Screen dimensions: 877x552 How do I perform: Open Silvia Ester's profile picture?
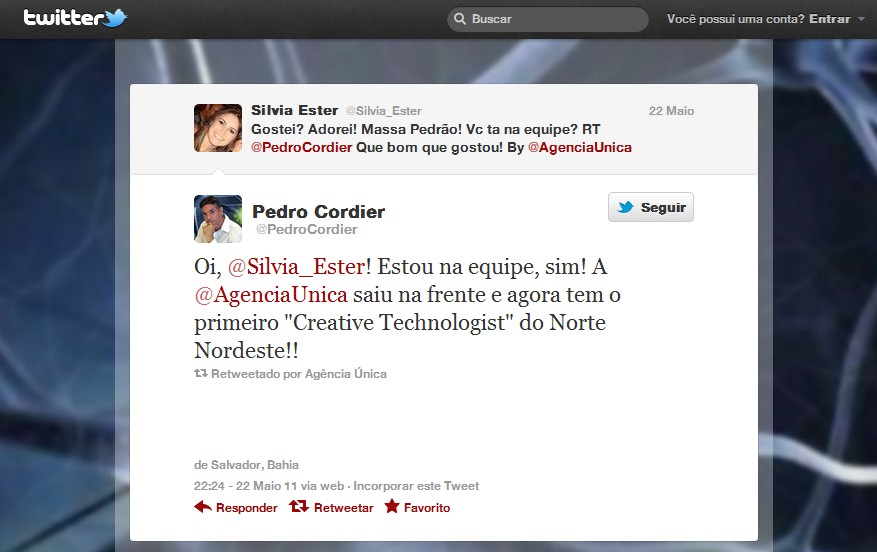coord(218,128)
